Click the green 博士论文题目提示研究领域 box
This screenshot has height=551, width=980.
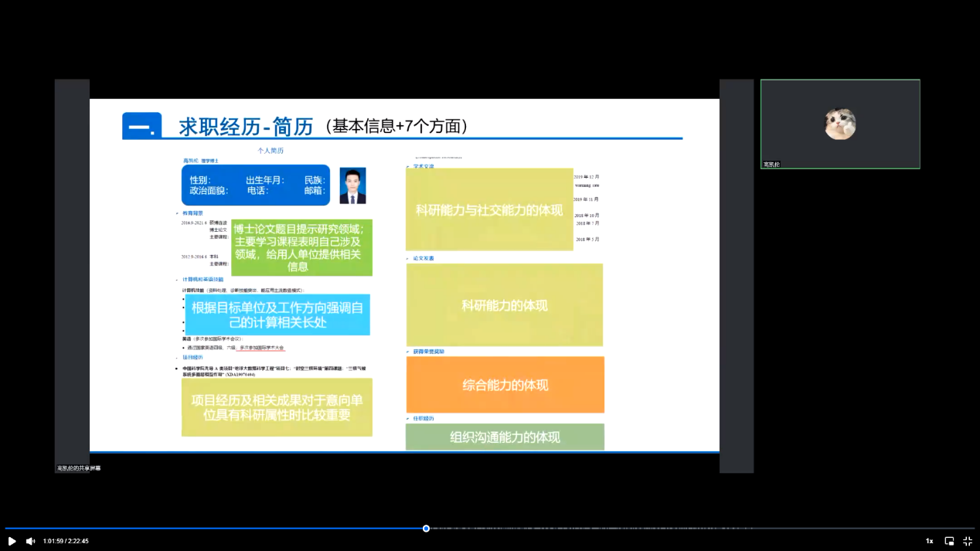(x=301, y=247)
